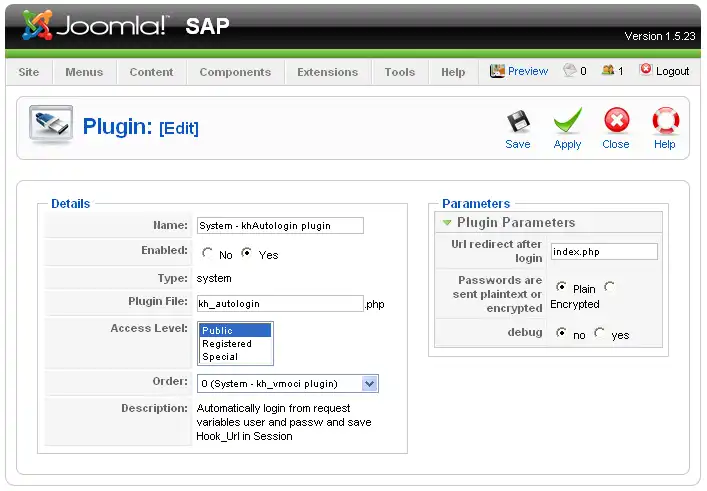Set debug to yes

coord(599,334)
